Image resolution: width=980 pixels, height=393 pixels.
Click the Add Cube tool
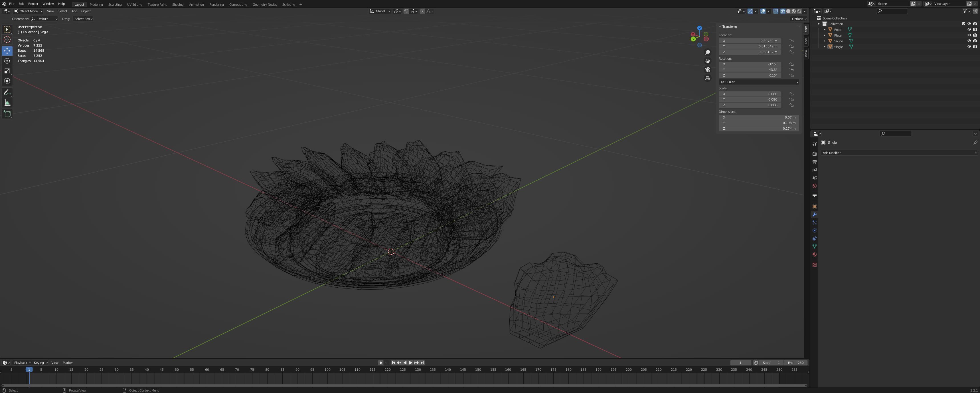(7, 113)
